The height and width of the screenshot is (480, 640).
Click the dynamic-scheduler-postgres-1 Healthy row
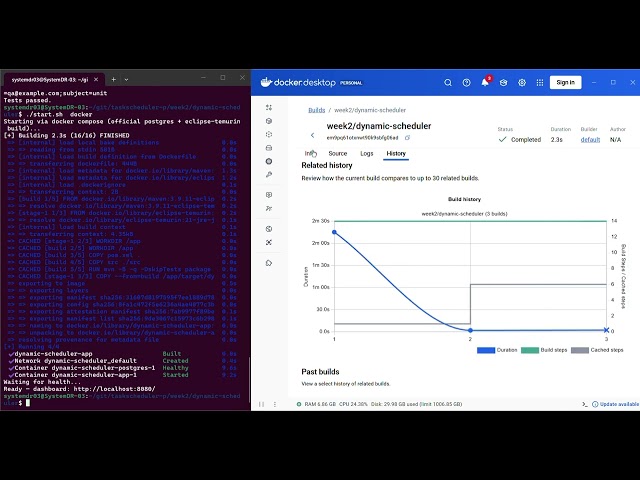(122, 368)
